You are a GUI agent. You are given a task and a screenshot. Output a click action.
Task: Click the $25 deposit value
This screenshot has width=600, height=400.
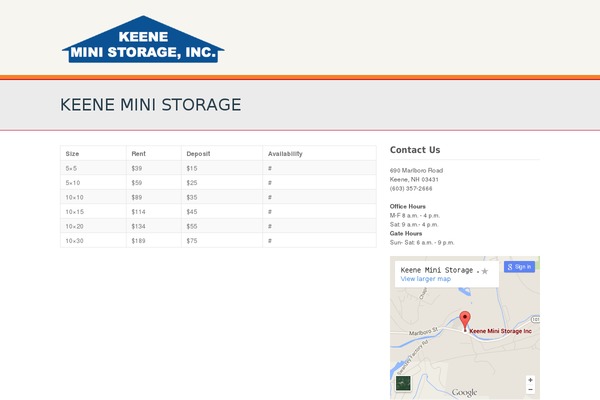(x=192, y=183)
